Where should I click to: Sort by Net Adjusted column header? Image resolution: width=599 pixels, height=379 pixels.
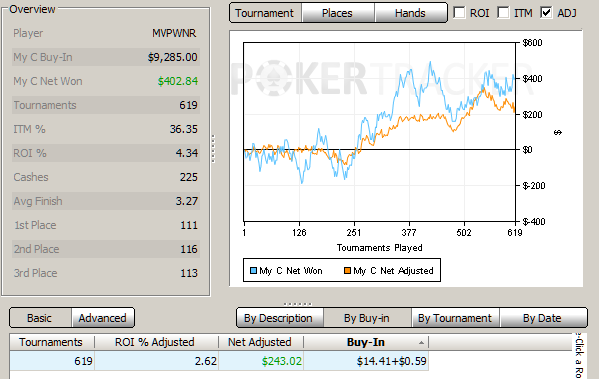pos(261,342)
